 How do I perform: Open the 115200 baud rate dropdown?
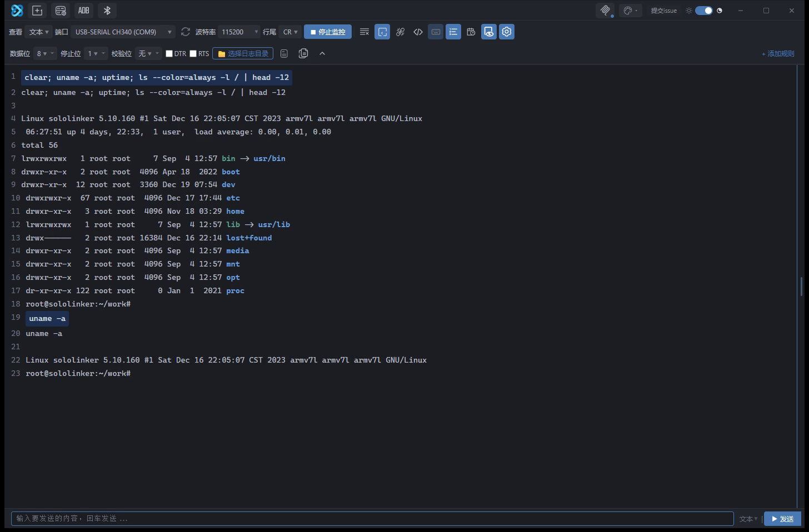click(x=239, y=32)
